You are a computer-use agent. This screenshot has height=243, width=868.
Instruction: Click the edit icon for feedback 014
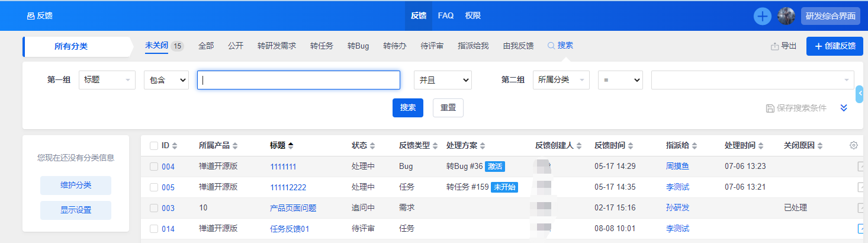pyautogui.click(x=861, y=228)
